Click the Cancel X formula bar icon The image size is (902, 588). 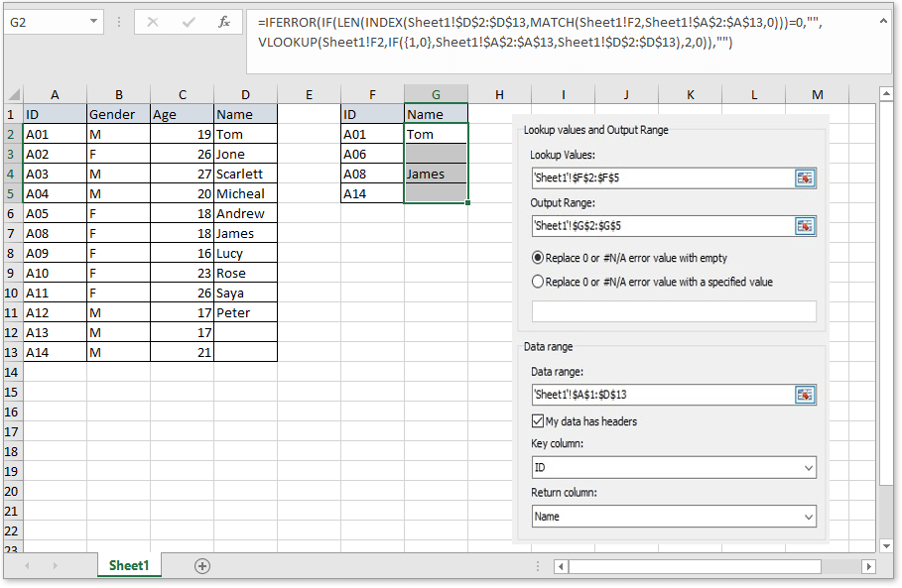click(x=153, y=21)
